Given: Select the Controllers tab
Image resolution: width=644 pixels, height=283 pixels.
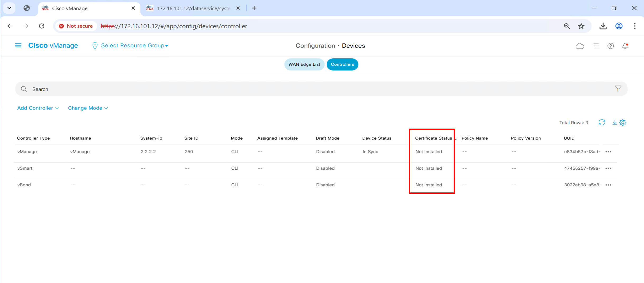Looking at the screenshot, I should point(342,64).
